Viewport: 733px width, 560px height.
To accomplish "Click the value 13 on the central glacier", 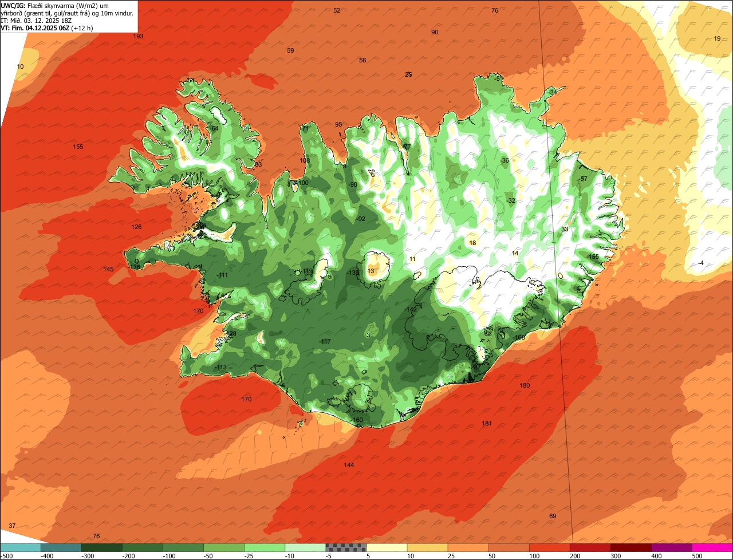I will click(x=371, y=271).
